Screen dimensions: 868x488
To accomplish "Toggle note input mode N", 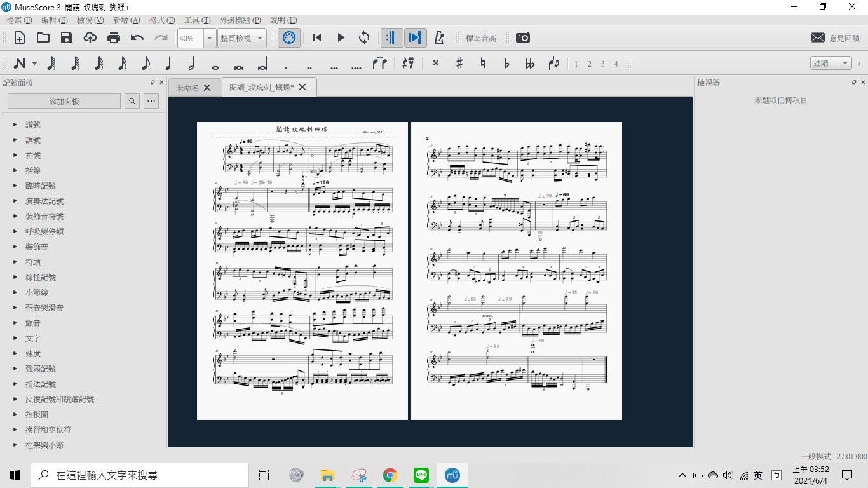I will coord(20,64).
